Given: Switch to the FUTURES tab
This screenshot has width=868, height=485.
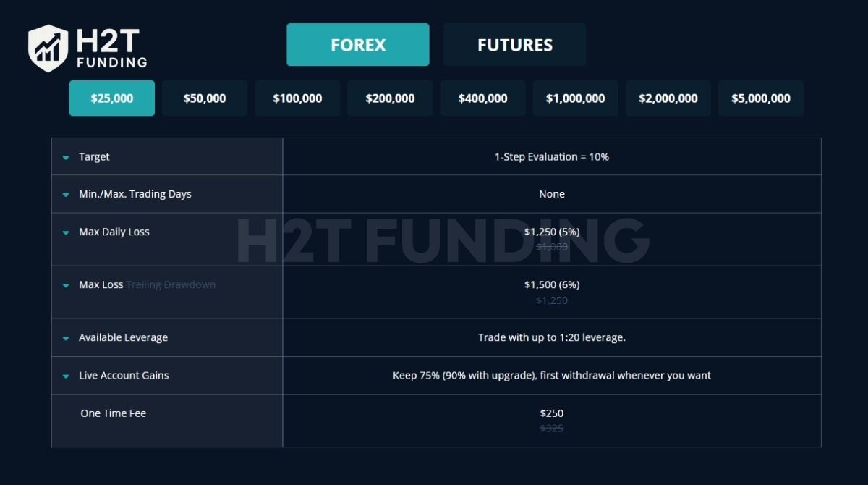Looking at the screenshot, I should [514, 45].
